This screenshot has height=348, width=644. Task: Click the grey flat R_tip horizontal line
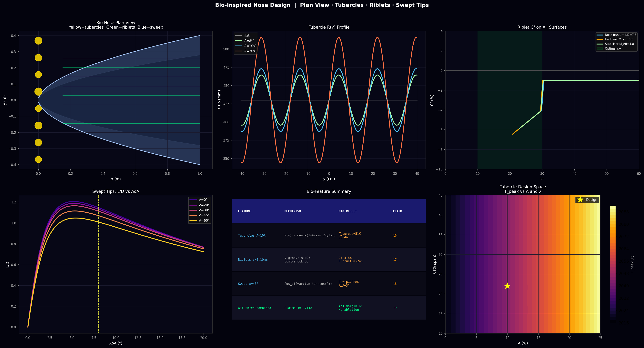329,100
